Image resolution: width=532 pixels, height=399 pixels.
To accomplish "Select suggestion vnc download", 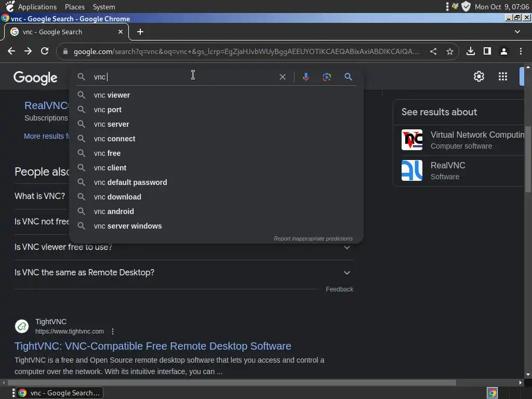I will click(216, 197).
